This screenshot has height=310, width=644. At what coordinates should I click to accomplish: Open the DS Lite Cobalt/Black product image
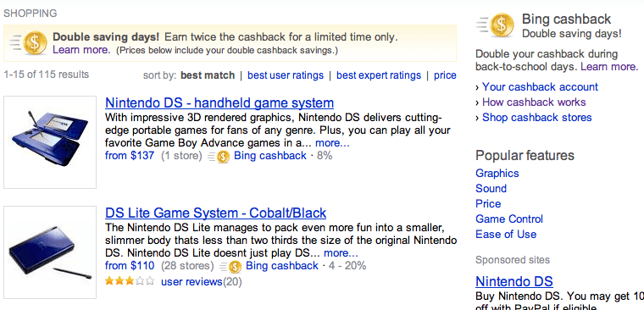pos(50,252)
